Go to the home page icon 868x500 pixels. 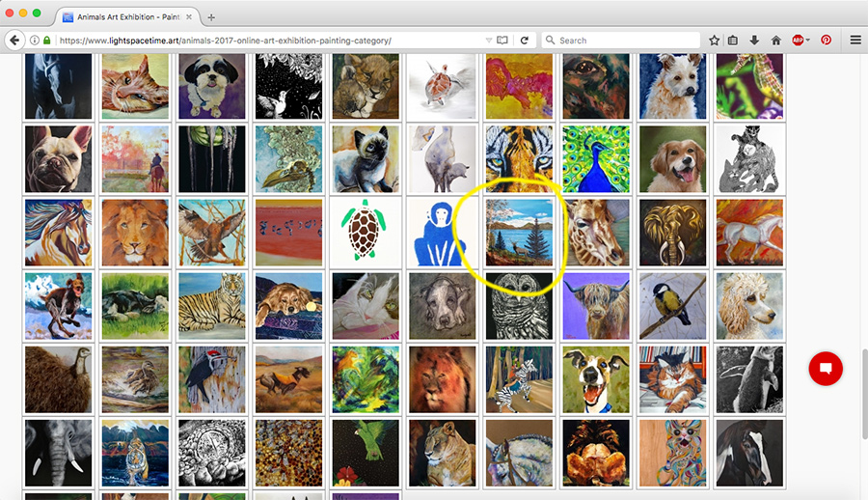click(776, 41)
